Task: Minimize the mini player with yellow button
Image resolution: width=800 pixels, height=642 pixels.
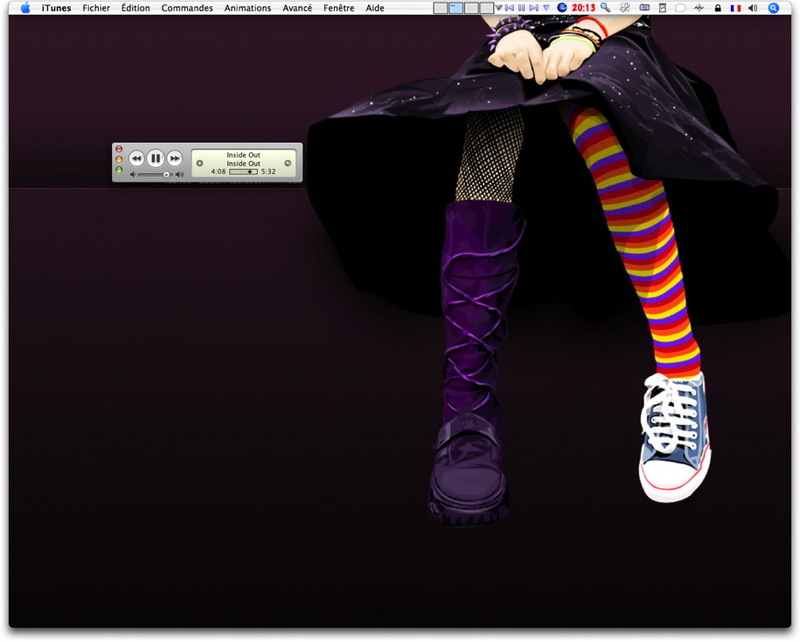Action: point(119,159)
